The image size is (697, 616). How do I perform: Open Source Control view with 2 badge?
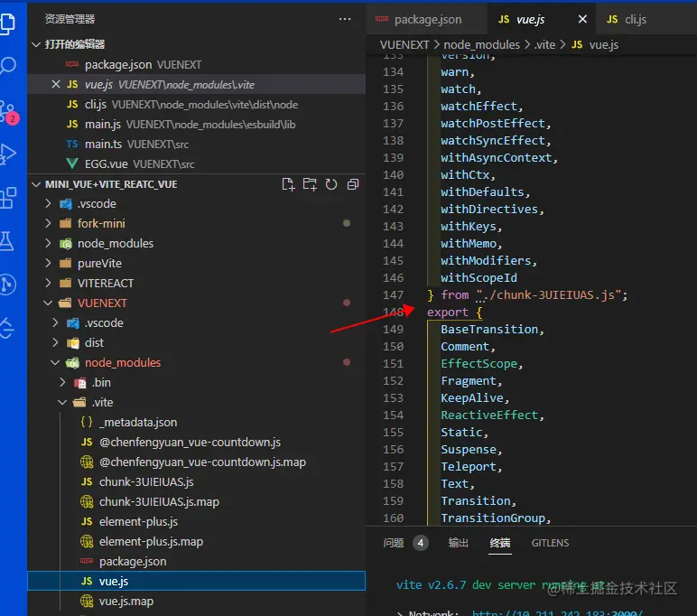pyautogui.click(x=9, y=111)
